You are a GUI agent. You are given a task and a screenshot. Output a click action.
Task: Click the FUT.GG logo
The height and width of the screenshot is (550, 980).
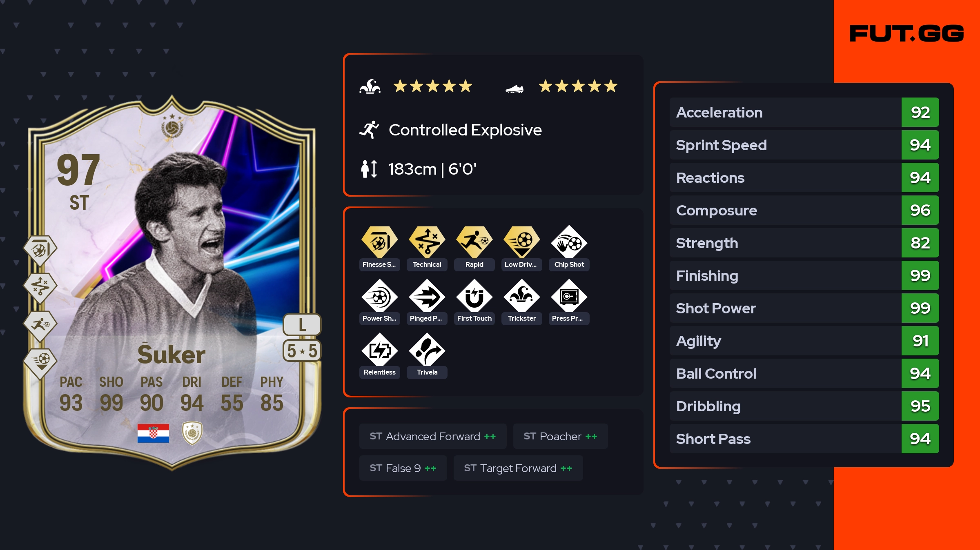pyautogui.click(x=906, y=33)
